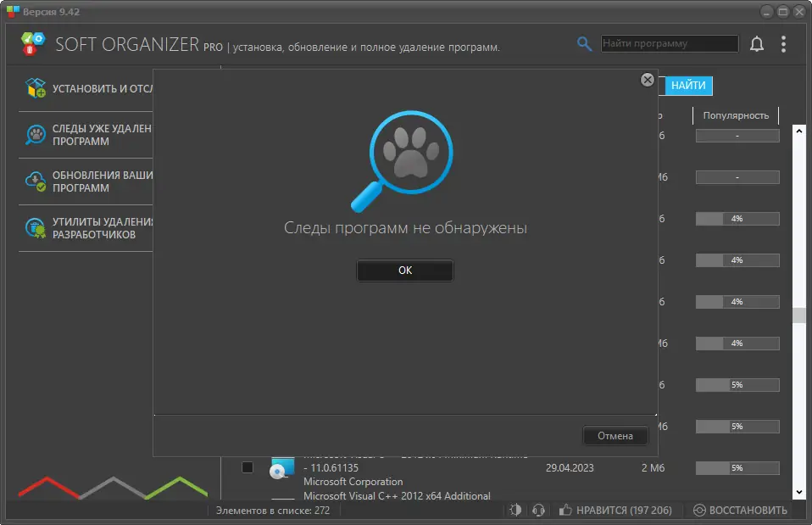
Task: Select Microsoft Visual C++ 2012 x64 Additional entry
Action: (397, 496)
